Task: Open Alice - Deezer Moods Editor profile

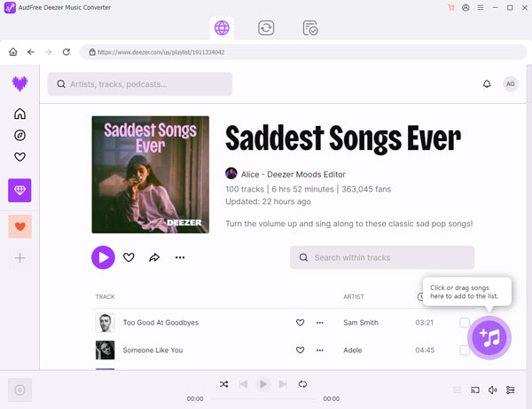Action: (293, 175)
